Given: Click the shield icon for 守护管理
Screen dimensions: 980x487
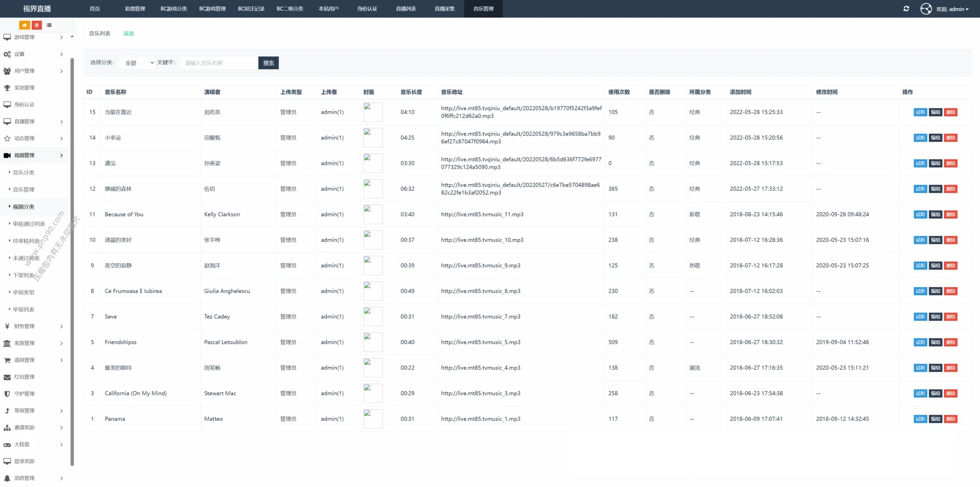Looking at the screenshot, I should coord(7,394).
